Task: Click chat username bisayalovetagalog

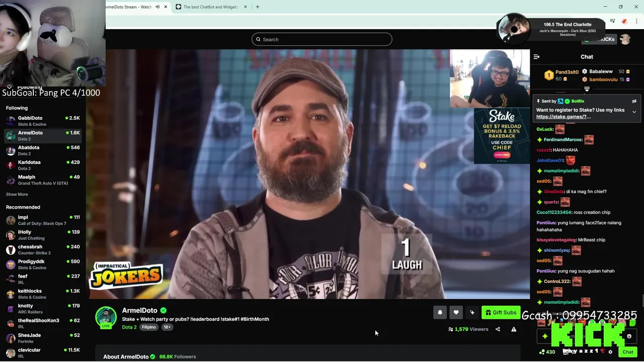Action: point(556,240)
